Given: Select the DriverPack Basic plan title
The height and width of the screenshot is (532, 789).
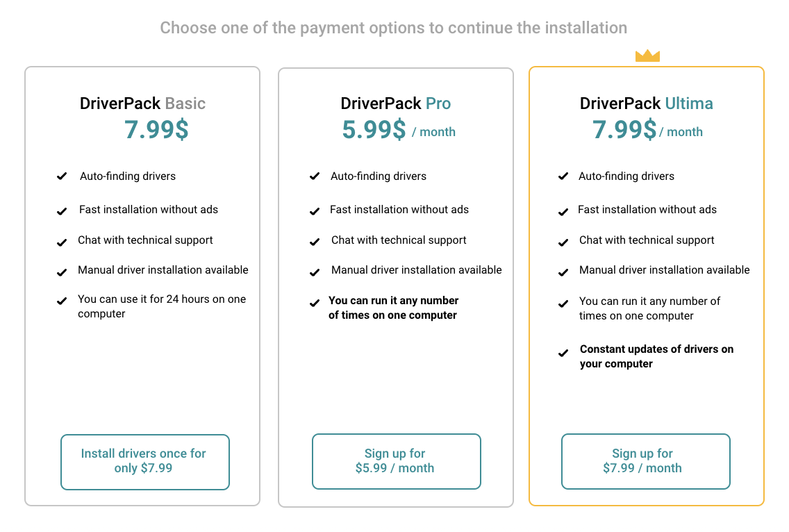Looking at the screenshot, I should pos(142,103).
